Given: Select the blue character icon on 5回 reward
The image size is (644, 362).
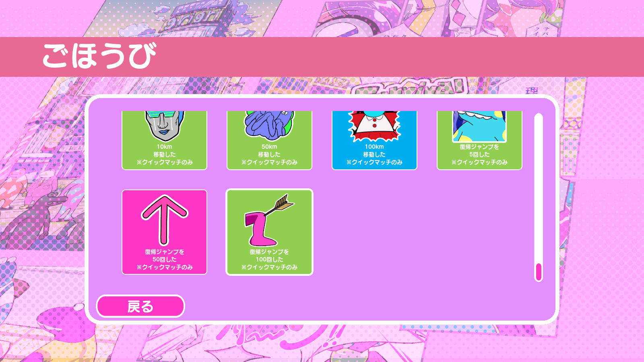Looking at the screenshot, I should [479, 126].
